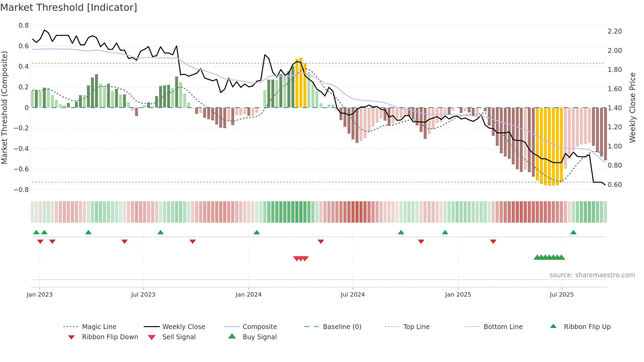Screen dimensions: 644x362
Task: Click the Ribbon Flip Up legend entry
Action: [x=580, y=327]
